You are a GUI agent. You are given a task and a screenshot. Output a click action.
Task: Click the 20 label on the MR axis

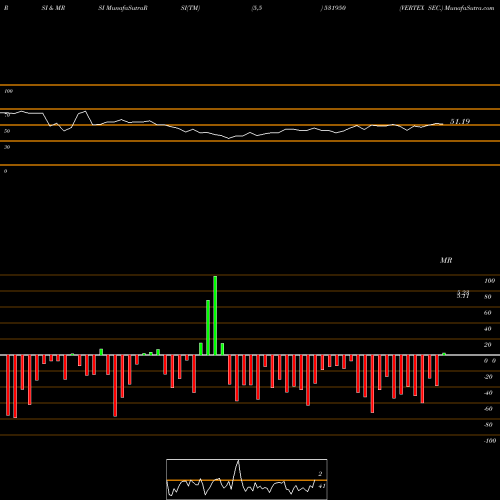pyautogui.click(x=487, y=345)
